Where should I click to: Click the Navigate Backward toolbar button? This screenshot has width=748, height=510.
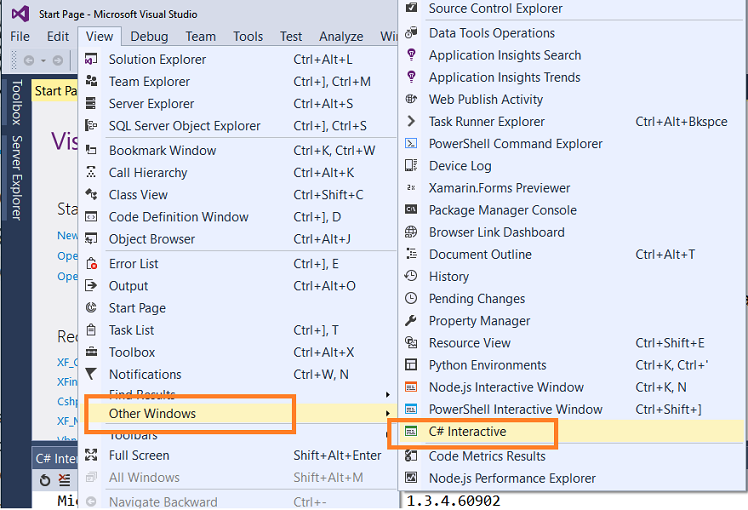(x=29, y=61)
